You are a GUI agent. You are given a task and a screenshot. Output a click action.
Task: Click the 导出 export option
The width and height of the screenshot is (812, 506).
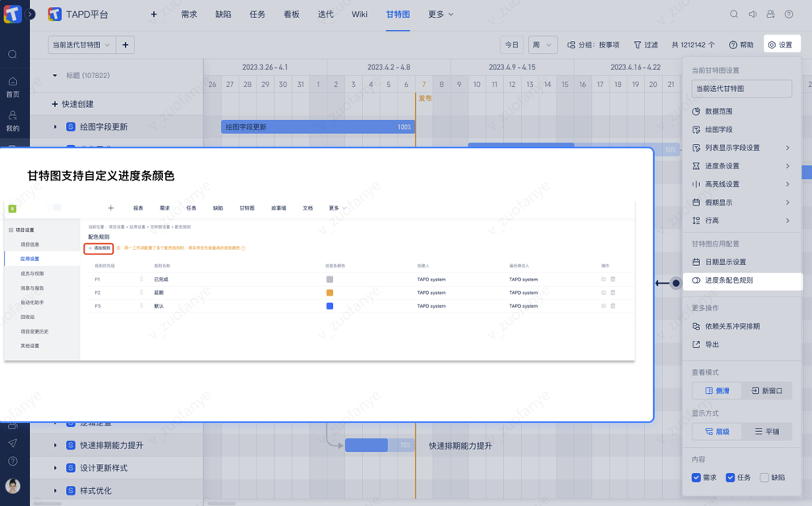click(712, 345)
